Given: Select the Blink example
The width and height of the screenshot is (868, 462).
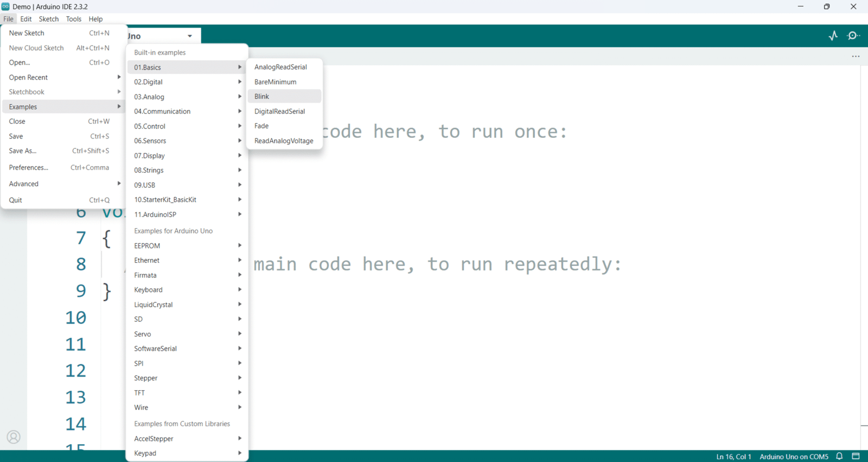Looking at the screenshot, I should click(284, 96).
